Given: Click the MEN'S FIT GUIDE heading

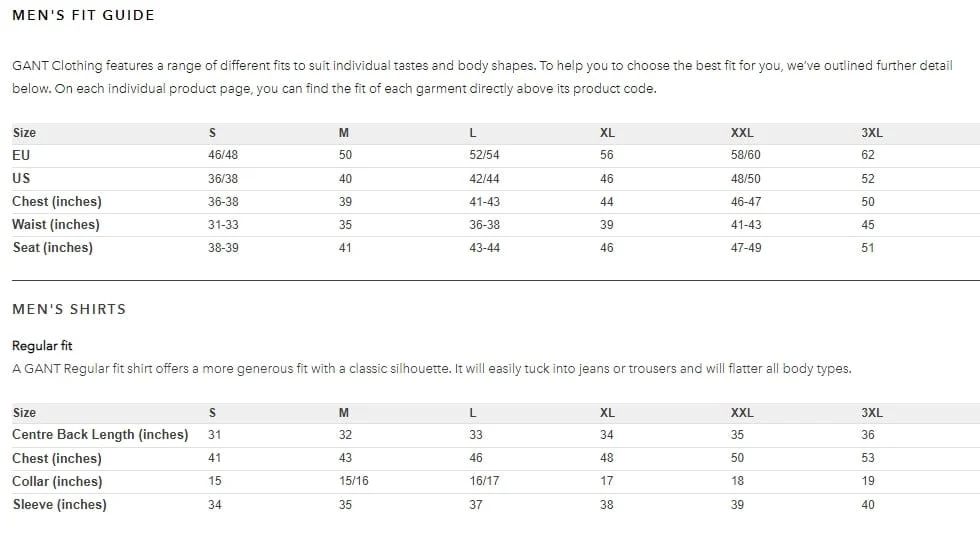Looking at the screenshot, I should point(83,16).
